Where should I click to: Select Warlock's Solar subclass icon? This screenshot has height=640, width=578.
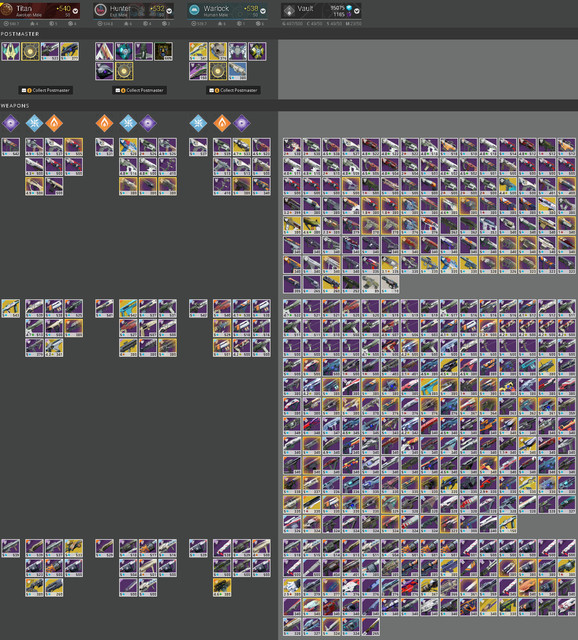pos(222,123)
